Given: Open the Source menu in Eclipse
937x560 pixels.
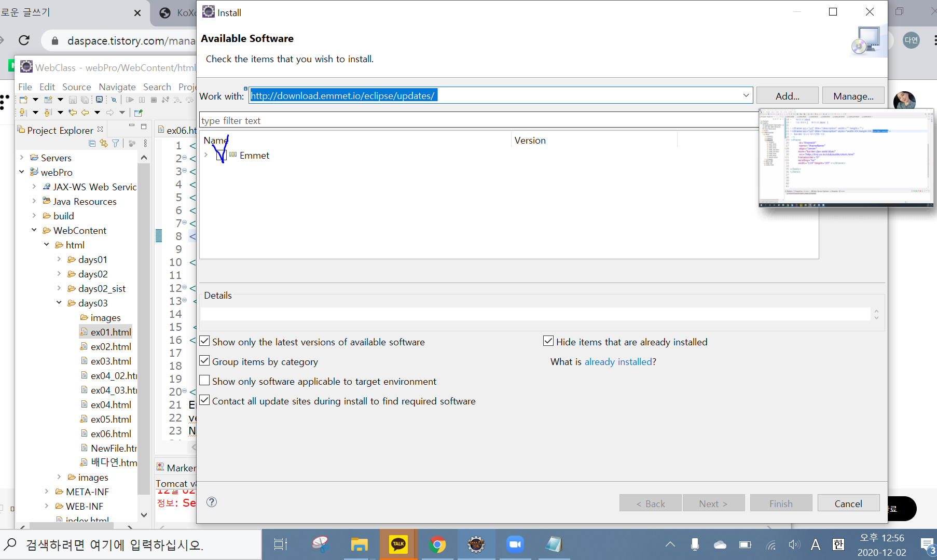Looking at the screenshot, I should 77,87.
